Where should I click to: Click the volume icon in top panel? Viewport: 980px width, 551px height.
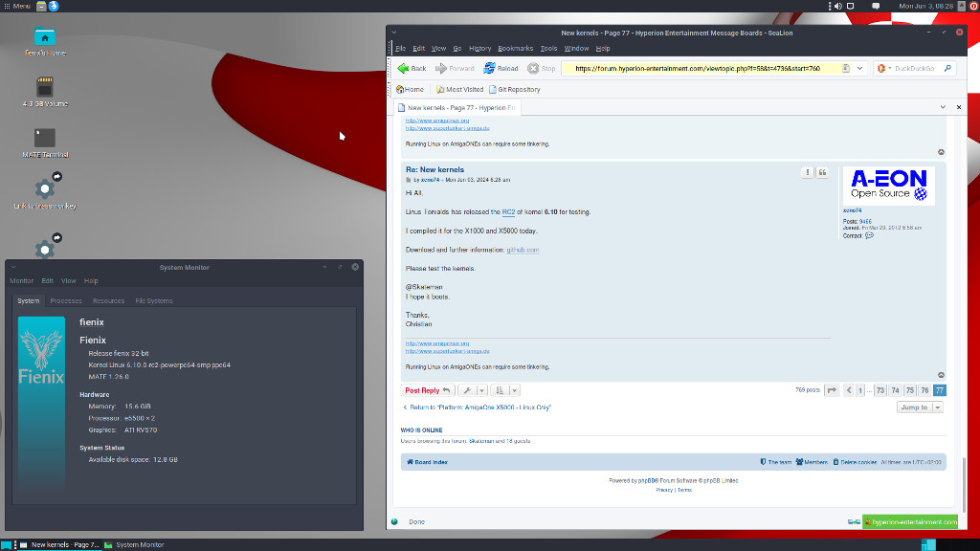click(838, 6)
